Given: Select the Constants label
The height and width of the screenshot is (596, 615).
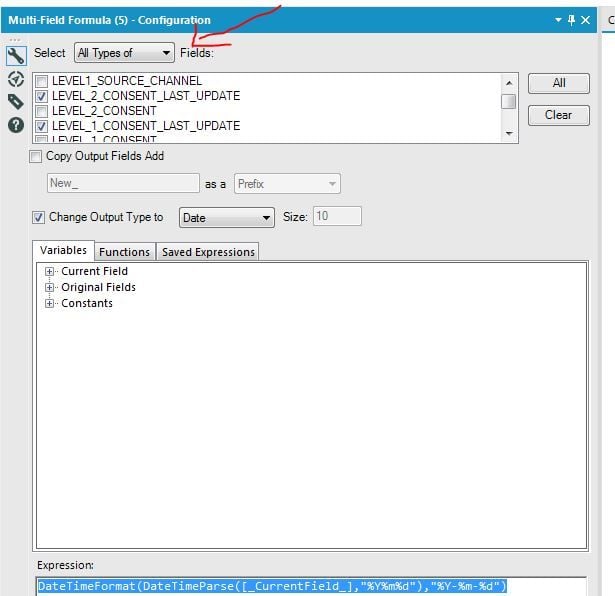Looking at the screenshot, I should tap(87, 303).
